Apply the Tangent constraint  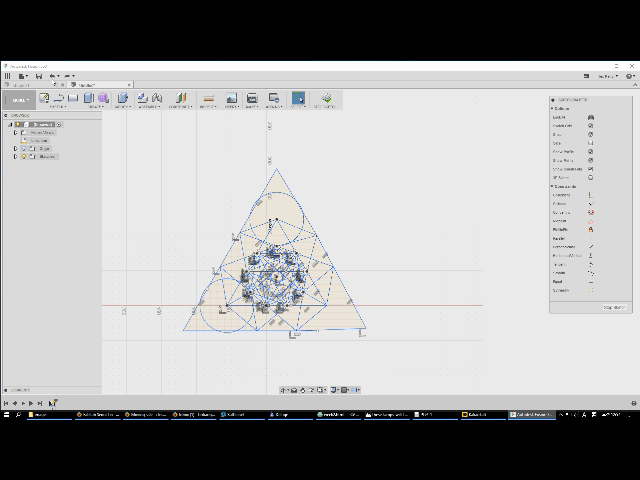pyautogui.click(x=591, y=264)
